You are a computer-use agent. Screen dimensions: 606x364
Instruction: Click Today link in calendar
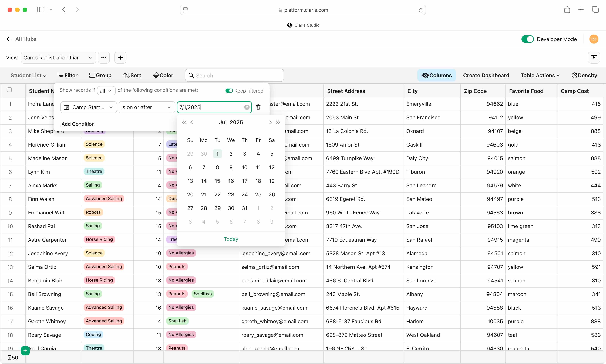(x=231, y=239)
